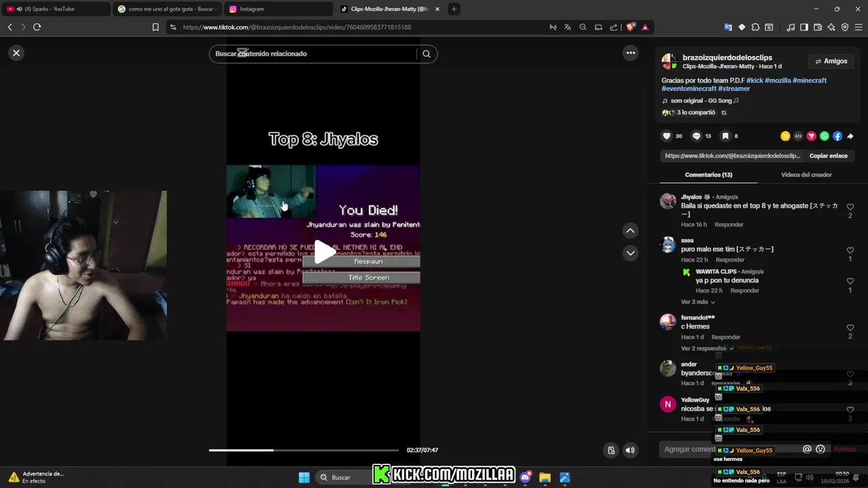Screen dimensions: 868x488
Task: Play the paused TikTok video
Action: click(x=324, y=252)
